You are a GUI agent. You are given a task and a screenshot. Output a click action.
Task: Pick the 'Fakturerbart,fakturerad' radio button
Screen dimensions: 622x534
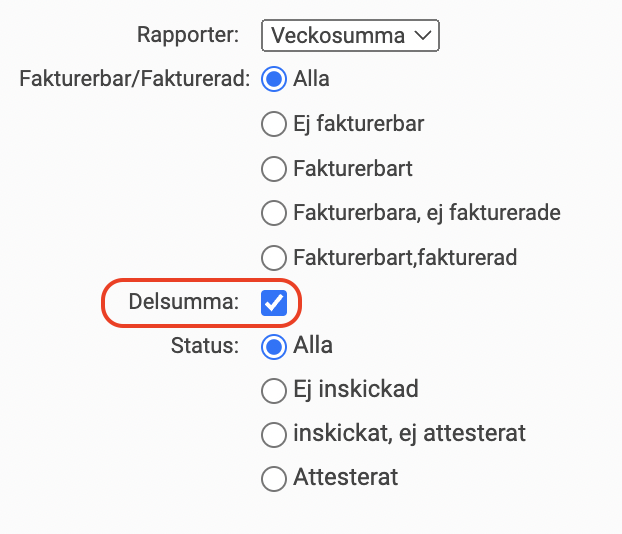click(x=273, y=258)
